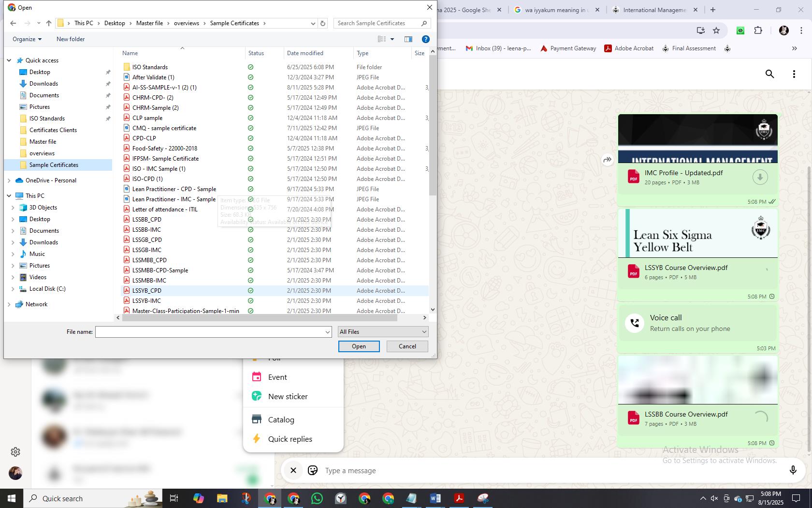
Task: Select Certificates Clients in navigation pane
Action: (53, 130)
